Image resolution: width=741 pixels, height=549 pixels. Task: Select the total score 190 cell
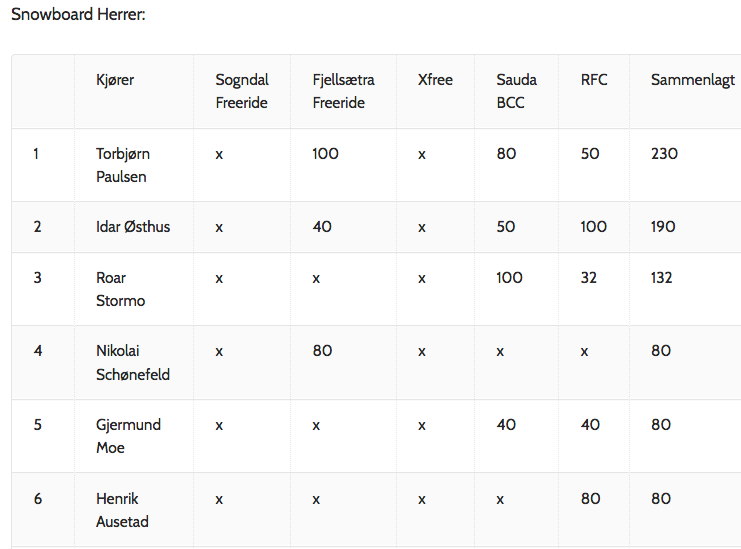(663, 227)
